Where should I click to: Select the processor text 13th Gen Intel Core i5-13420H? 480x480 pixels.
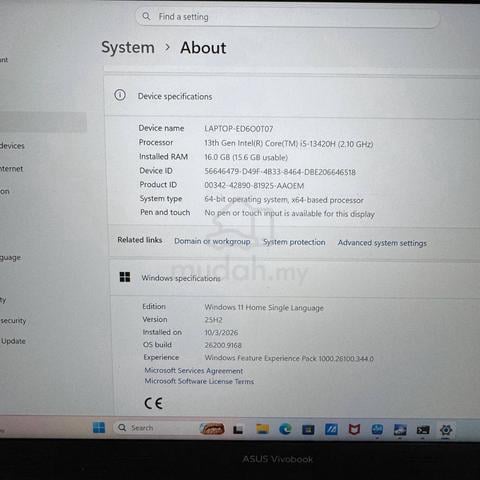[x=289, y=144]
